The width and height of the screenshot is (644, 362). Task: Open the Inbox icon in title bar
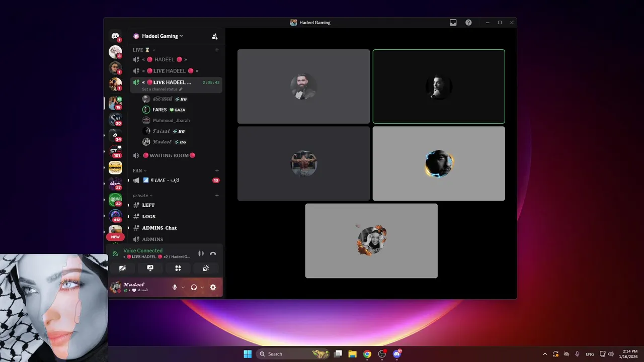453,23
